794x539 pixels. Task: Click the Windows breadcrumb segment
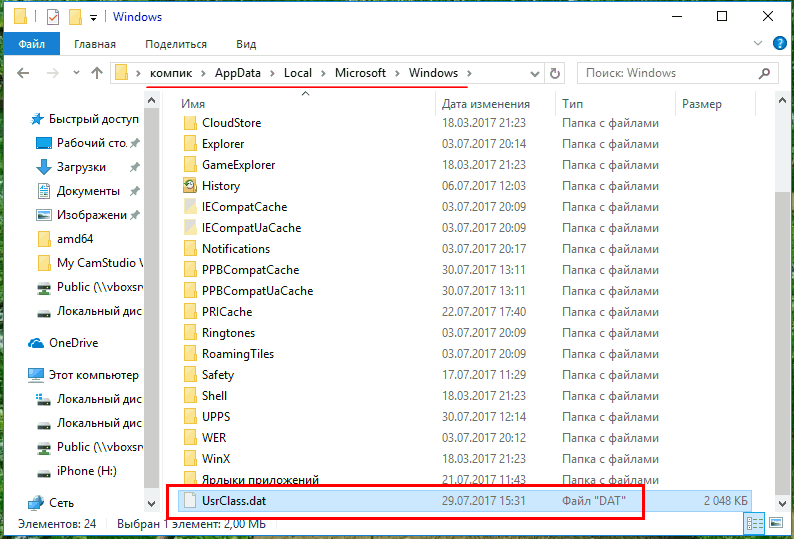433,73
